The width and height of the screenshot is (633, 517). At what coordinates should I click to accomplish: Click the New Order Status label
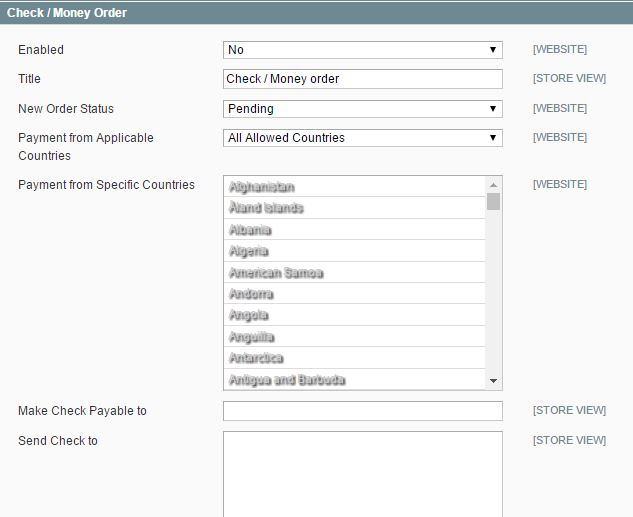click(66, 109)
